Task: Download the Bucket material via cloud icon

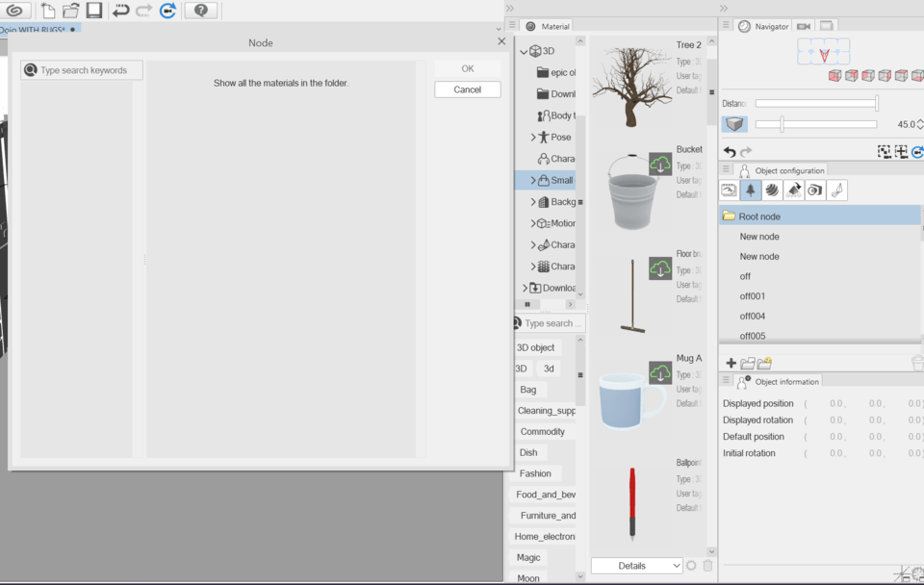Action: pos(660,164)
